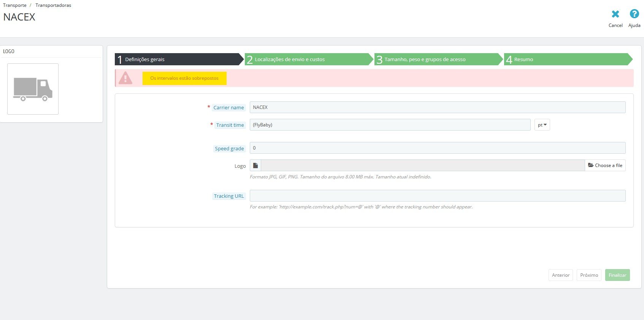This screenshot has height=320, width=644.
Task: Click the tracking URL example hint text
Action: (x=361, y=207)
